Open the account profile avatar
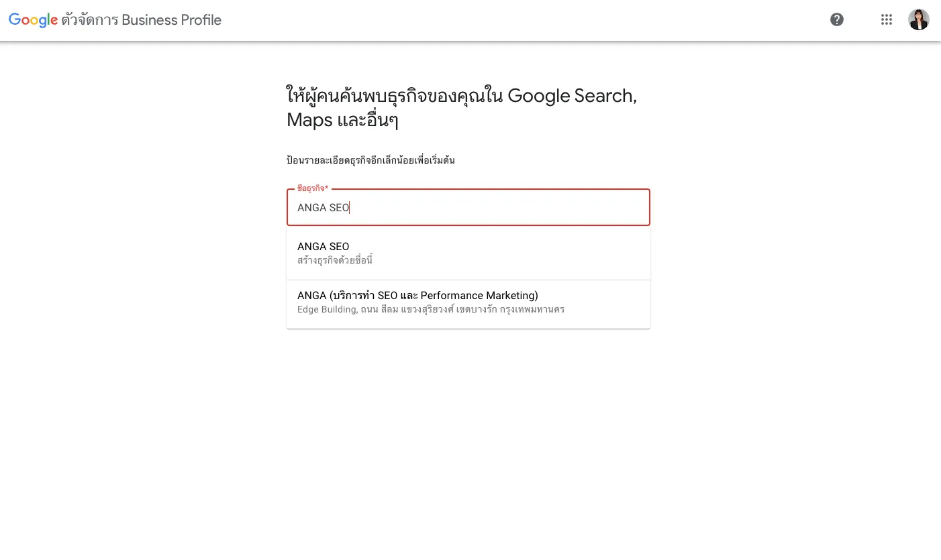 point(919,19)
